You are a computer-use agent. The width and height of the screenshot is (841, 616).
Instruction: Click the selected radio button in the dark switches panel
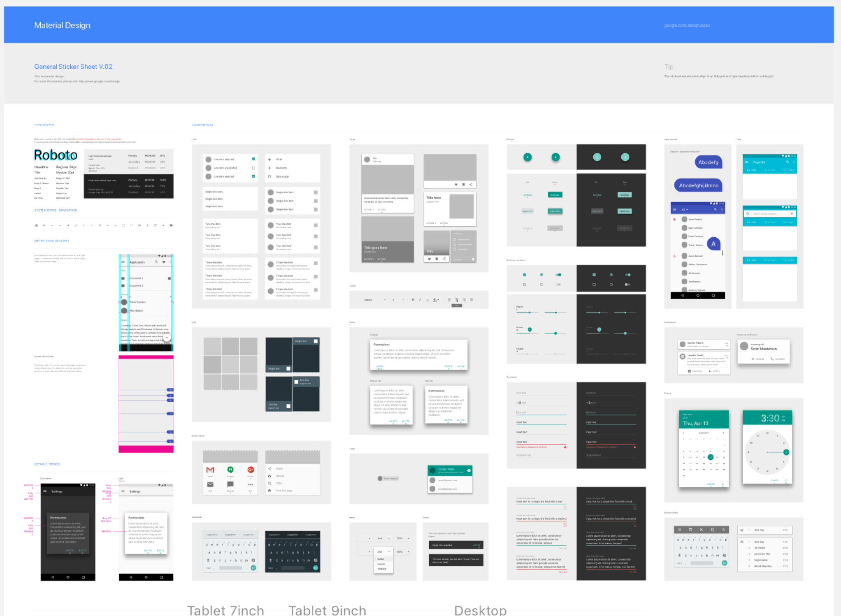pyautogui.click(x=611, y=275)
